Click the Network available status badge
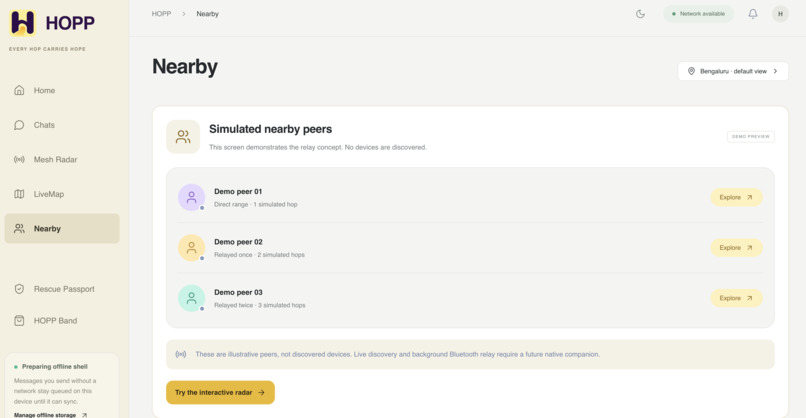806x418 pixels. [x=698, y=14]
